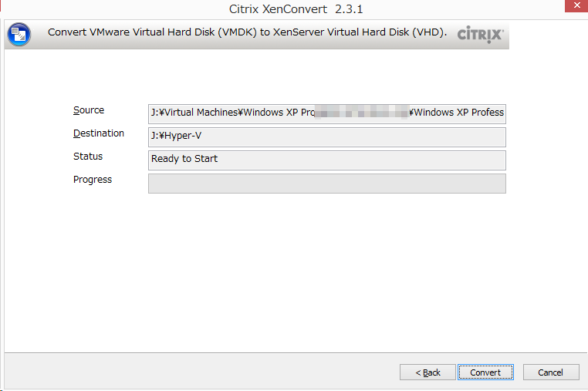Click the bottom button panel background
Viewport: 588px width, 391px height.
tap(201, 372)
